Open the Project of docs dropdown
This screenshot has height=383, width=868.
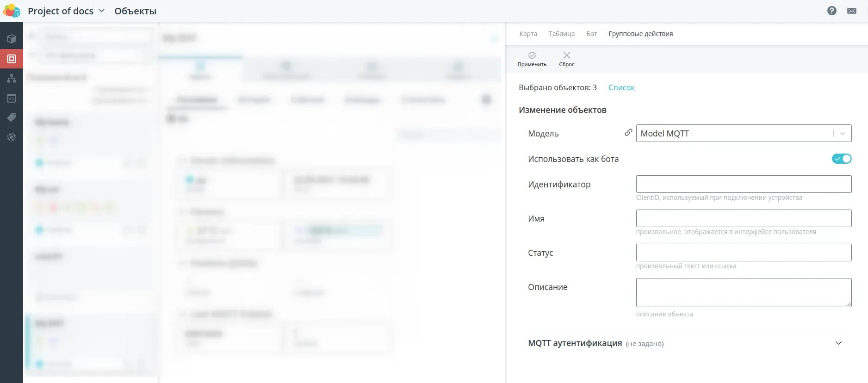[66, 11]
